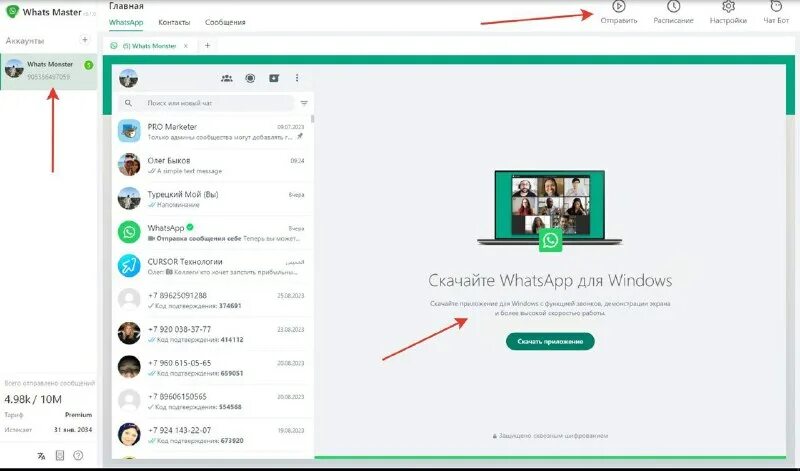800x471 pixels.
Task: Open the +7 920 038-37-77 chat
Action: 212,333
